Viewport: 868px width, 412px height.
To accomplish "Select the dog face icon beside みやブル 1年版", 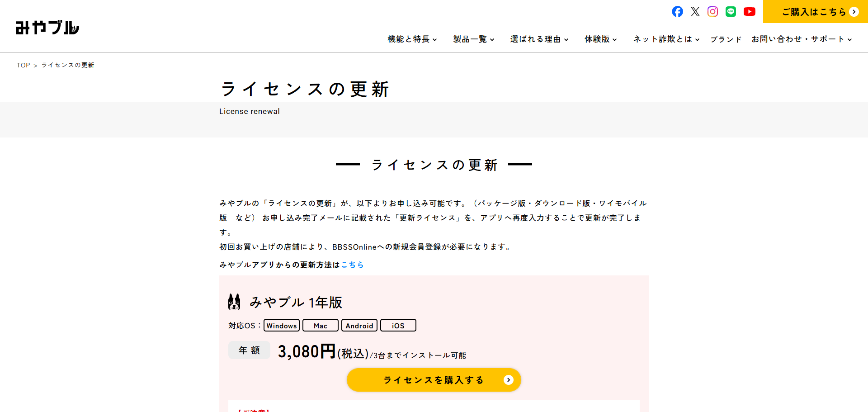I will coord(235,301).
